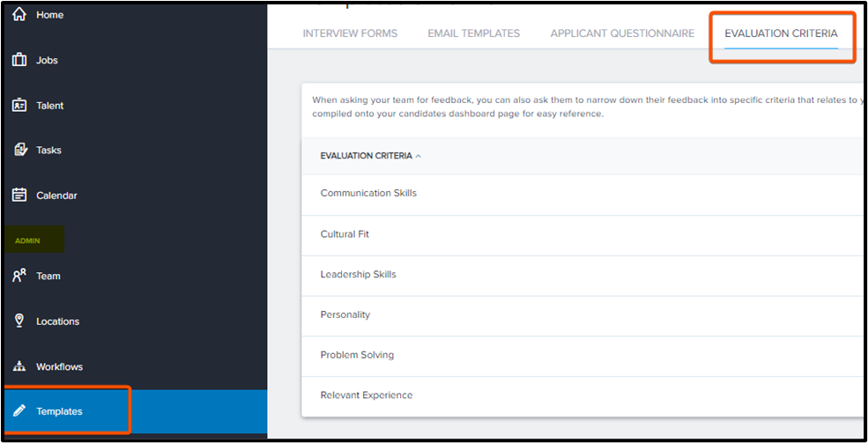This screenshot has width=868, height=443.
Task: Sort by Evaluation Criteria column arrow
Action: point(418,156)
